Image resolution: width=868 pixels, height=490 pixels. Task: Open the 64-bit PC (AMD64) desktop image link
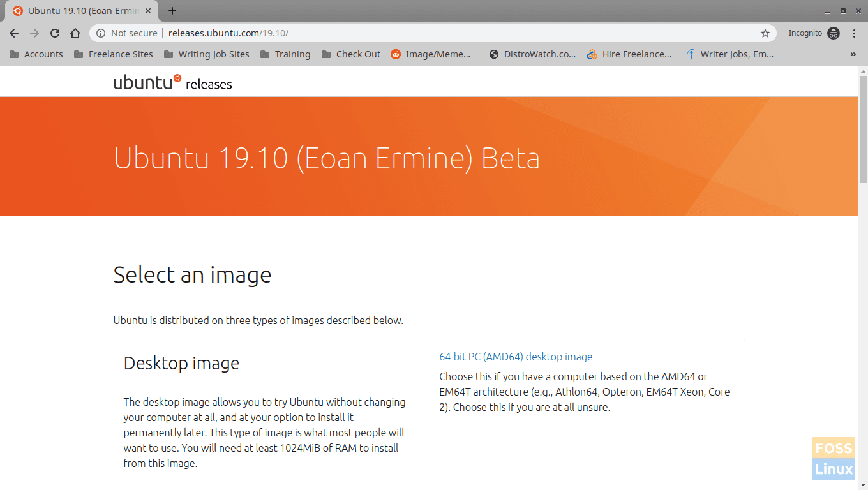pos(516,357)
